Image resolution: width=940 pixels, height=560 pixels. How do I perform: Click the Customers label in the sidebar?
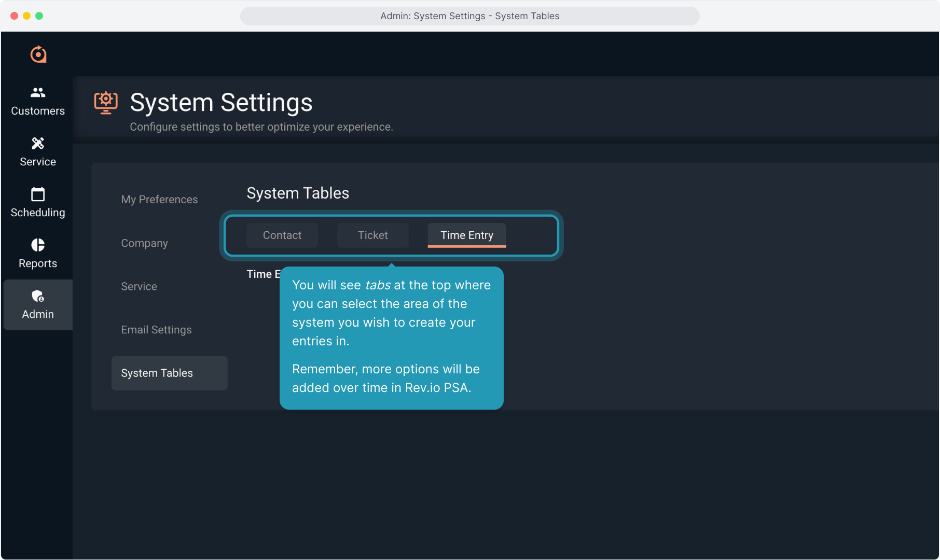coord(38,111)
